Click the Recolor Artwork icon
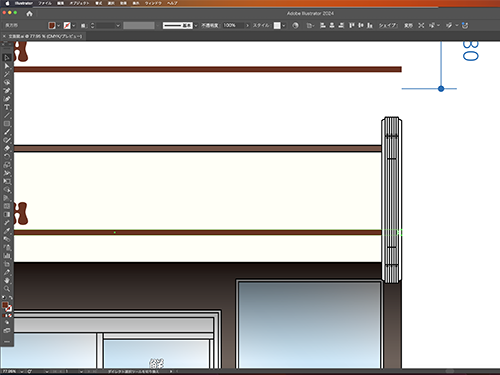Image resolution: width=500 pixels, height=375 pixels. 295,25
